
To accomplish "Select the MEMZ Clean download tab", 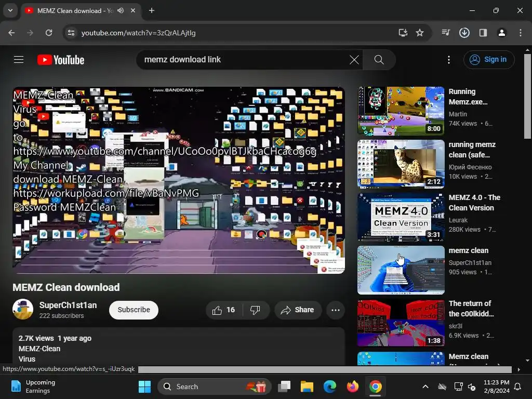I will point(81,10).
